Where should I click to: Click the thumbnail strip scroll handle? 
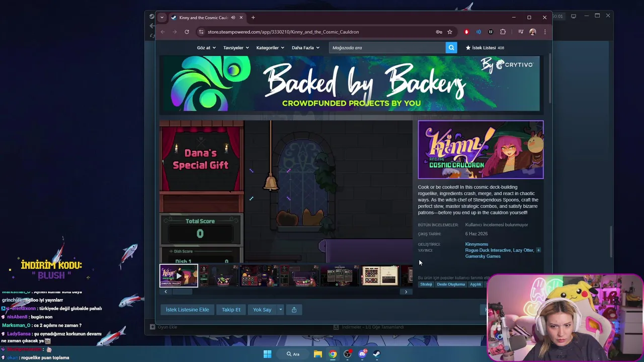pos(182,292)
